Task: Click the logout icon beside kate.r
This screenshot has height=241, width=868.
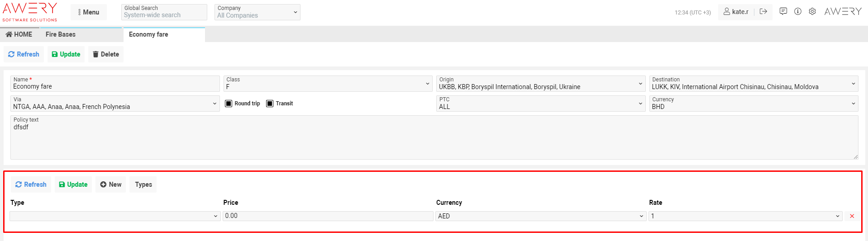Action: point(763,12)
